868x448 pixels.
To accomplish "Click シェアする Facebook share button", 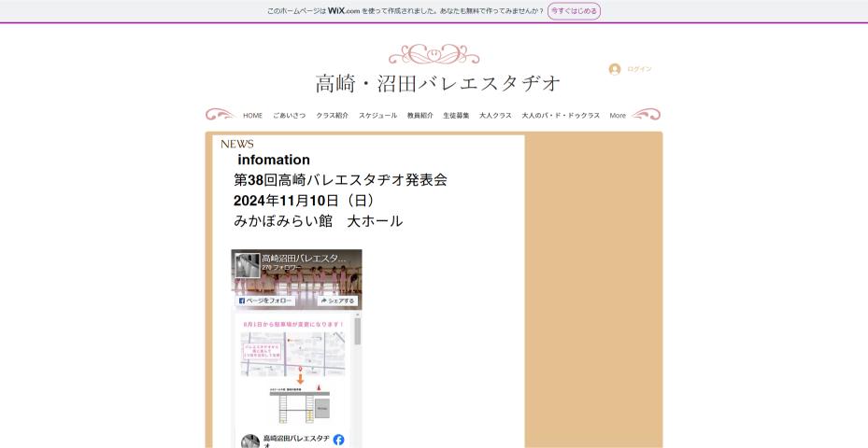I will point(337,301).
